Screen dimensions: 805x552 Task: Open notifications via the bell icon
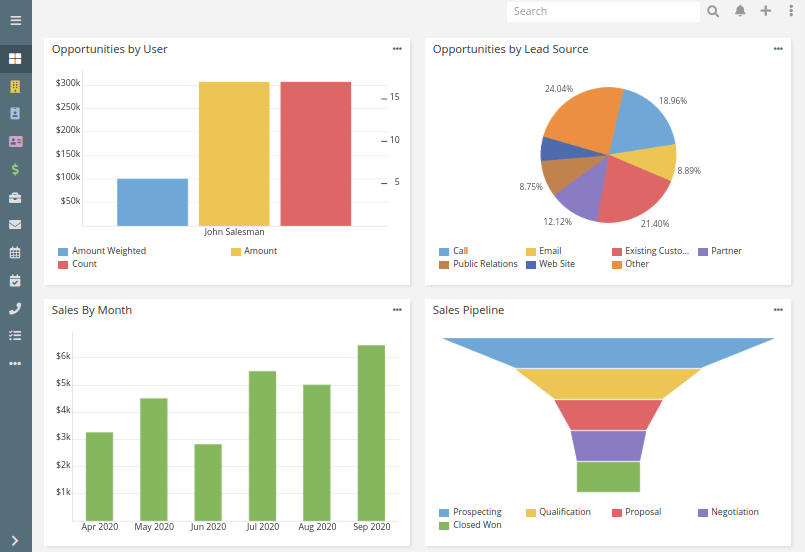(740, 11)
